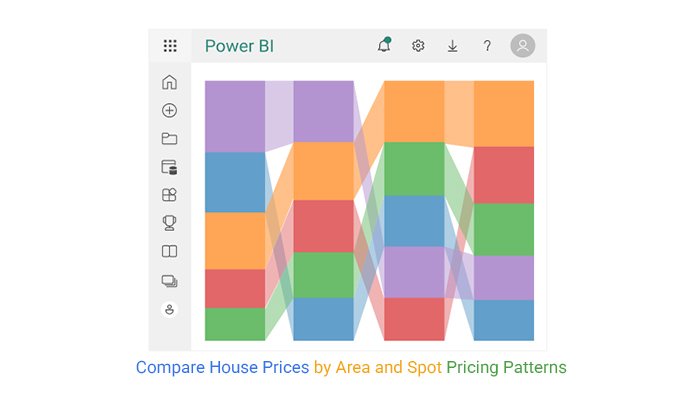Select the top orange block in third column

(x=414, y=111)
